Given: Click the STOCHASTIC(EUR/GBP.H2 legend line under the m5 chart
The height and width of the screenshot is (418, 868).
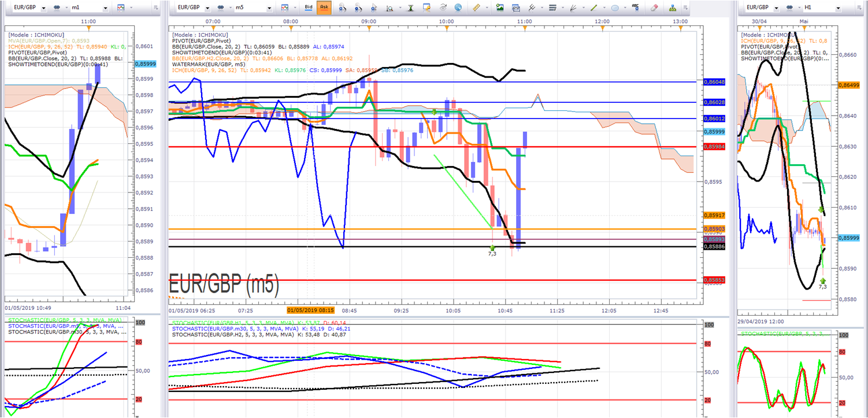Looking at the screenshot, I should point(260,334).
